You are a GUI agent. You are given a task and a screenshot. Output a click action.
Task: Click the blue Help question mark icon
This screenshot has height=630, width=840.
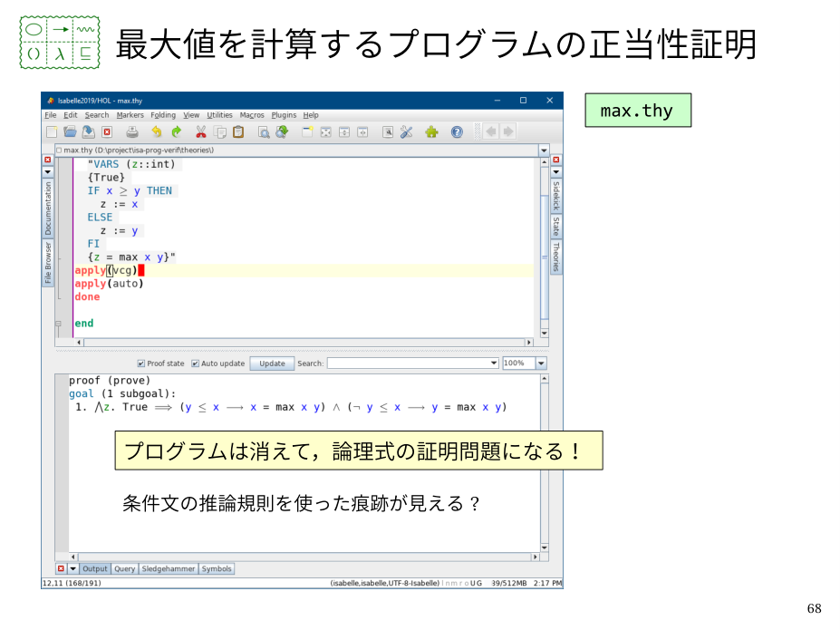click(x=457, y=132)
